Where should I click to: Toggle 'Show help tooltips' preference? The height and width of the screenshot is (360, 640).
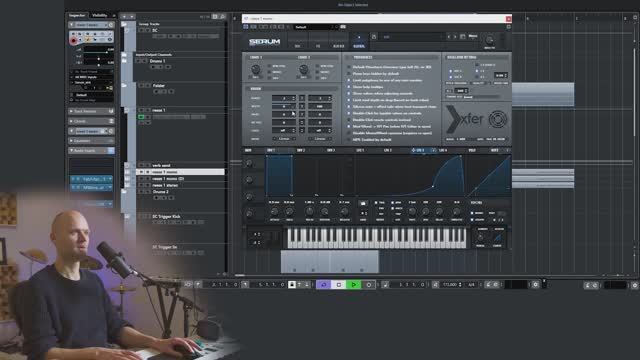point(349,87)
